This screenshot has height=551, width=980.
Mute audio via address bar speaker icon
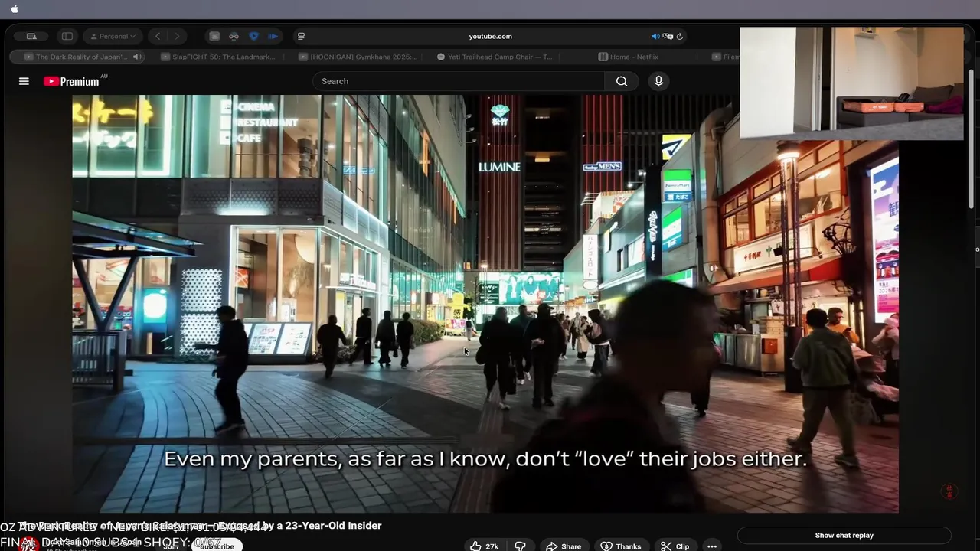pyautogui.click(x=655, y=36)
